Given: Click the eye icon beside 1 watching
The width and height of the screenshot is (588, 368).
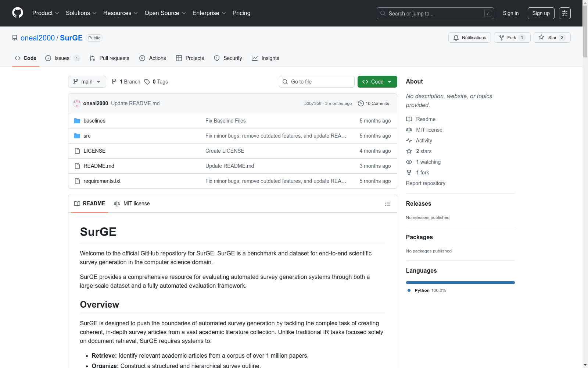Looking at the screenshot, I should click(x=409, y=162).
